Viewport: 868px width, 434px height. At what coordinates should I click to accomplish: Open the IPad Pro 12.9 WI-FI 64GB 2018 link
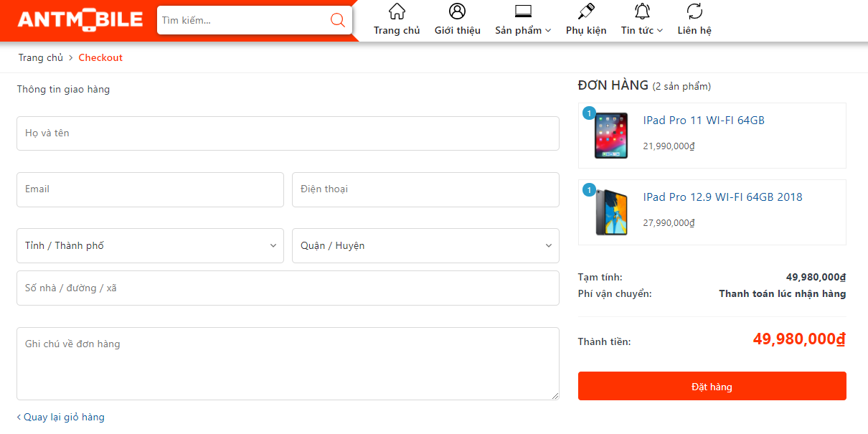pos(722,197)
